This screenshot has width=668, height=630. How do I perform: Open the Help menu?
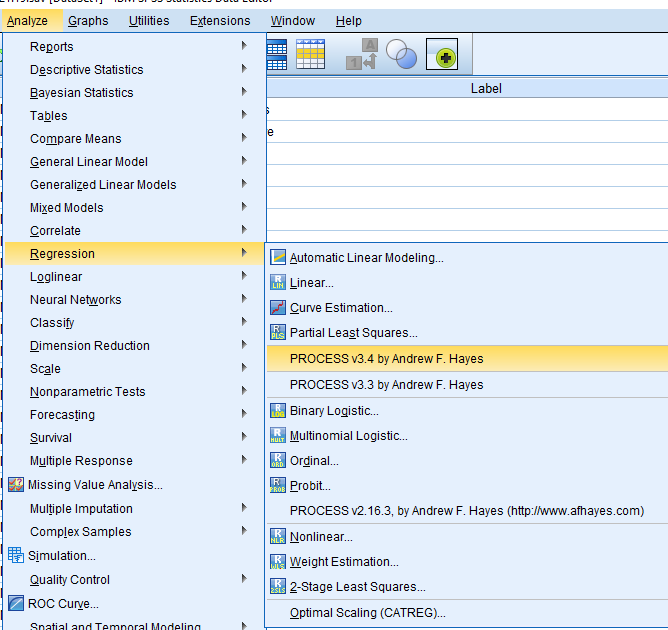click(348, 20)
